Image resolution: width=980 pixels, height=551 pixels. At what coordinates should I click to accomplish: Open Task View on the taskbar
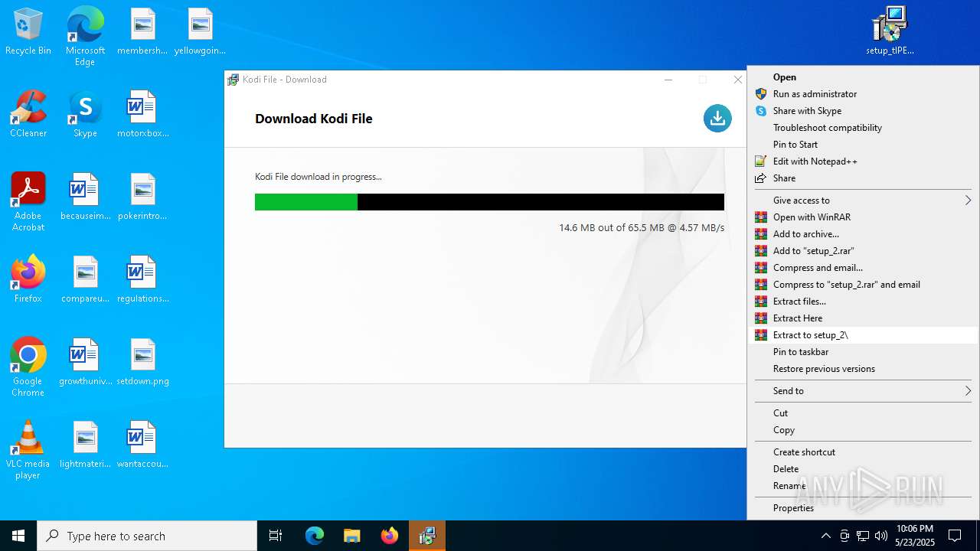[x=276, y=536]
